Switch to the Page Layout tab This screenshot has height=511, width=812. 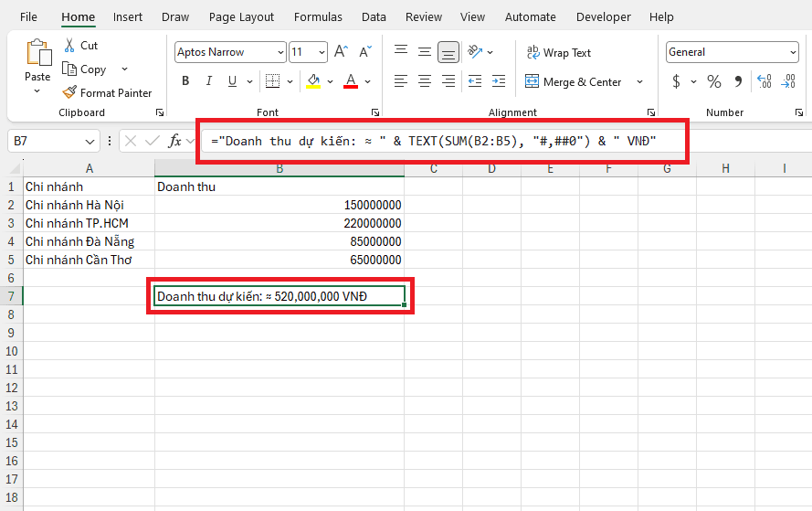click(241, 17)
